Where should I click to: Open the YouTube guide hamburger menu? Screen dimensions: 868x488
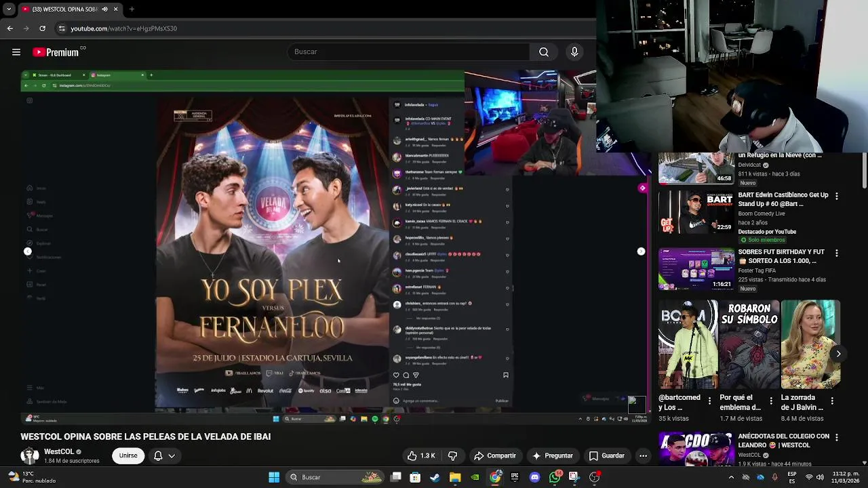[x=16, y=52]
